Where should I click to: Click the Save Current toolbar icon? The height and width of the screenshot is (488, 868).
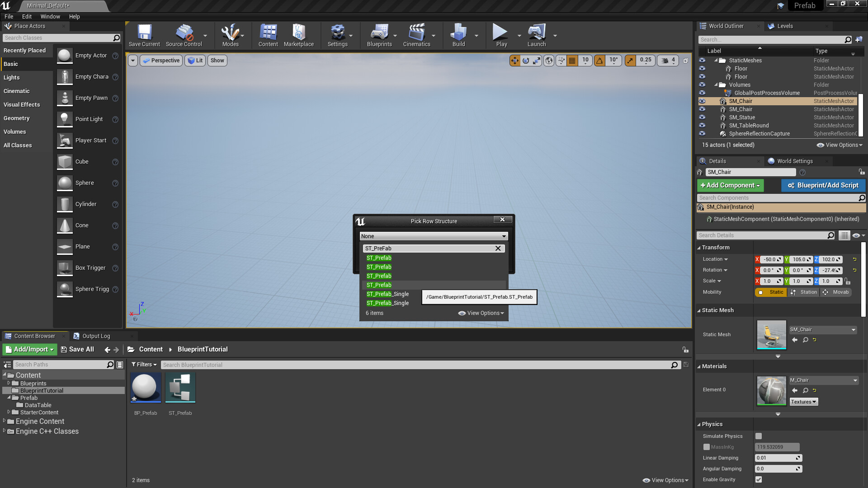[144, 33]
